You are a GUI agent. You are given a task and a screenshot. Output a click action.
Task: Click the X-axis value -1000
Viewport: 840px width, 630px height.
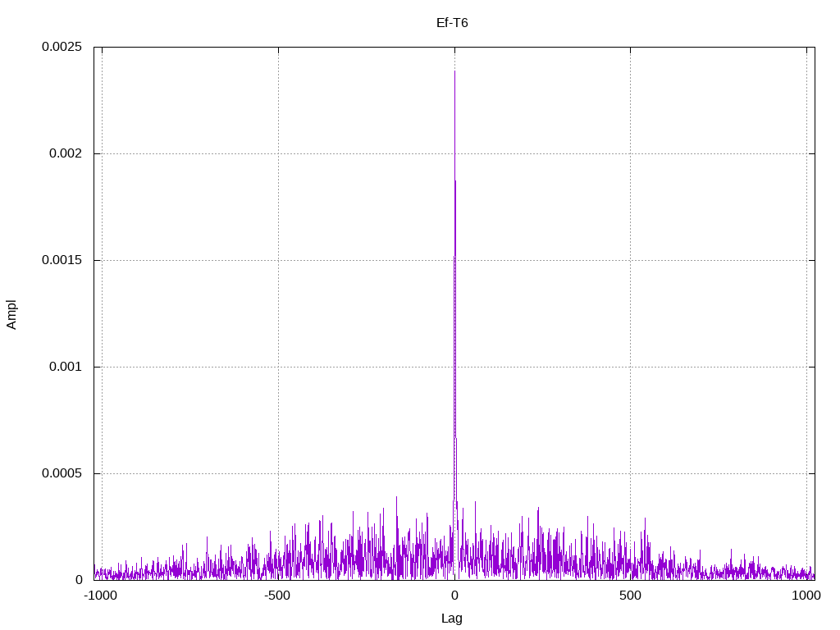click(x=100, y=596)
